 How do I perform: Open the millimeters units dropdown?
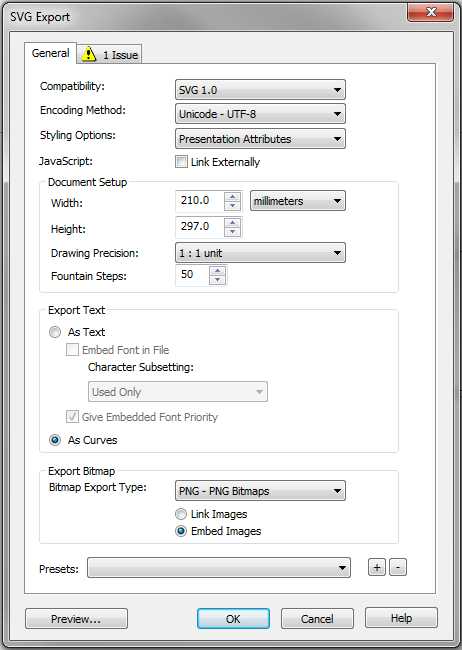pyautogui.click(x=297, y=201)
